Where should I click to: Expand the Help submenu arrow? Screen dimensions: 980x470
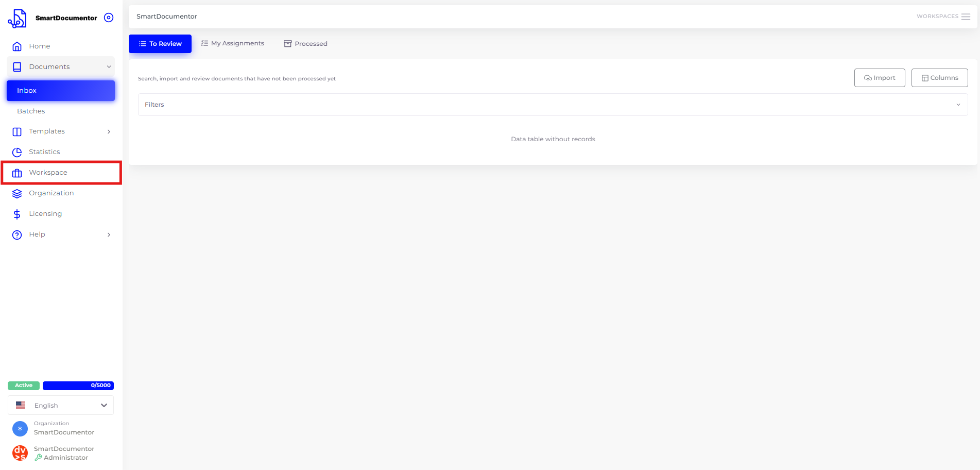click(109, 234)
